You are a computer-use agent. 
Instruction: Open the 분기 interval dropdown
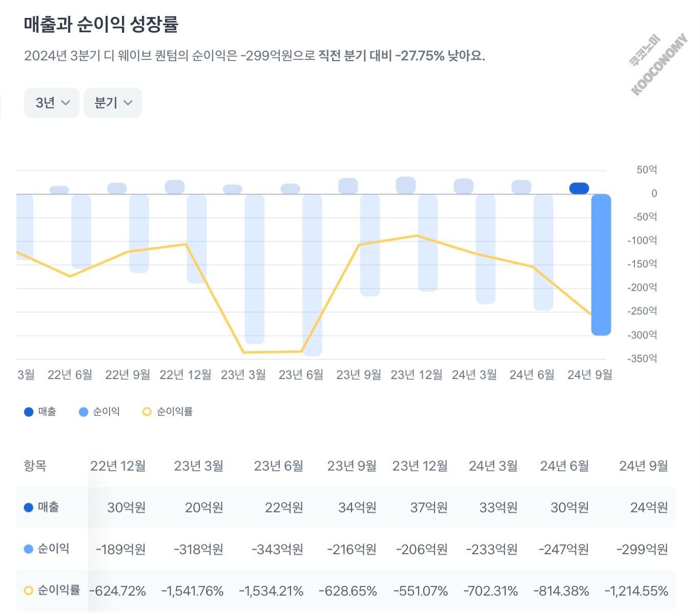coord(113,103)
